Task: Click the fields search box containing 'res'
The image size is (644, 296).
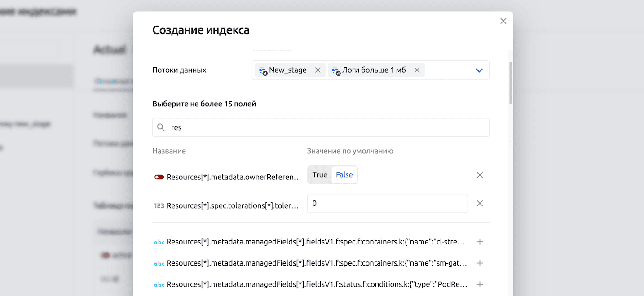Action: click(x=328, y=128)
